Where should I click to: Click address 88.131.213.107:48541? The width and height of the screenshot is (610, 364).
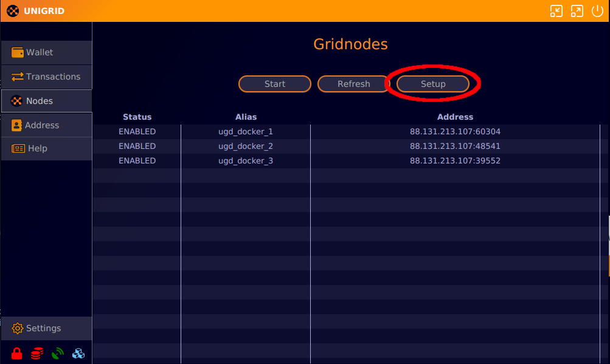click(x=455, y=146)
